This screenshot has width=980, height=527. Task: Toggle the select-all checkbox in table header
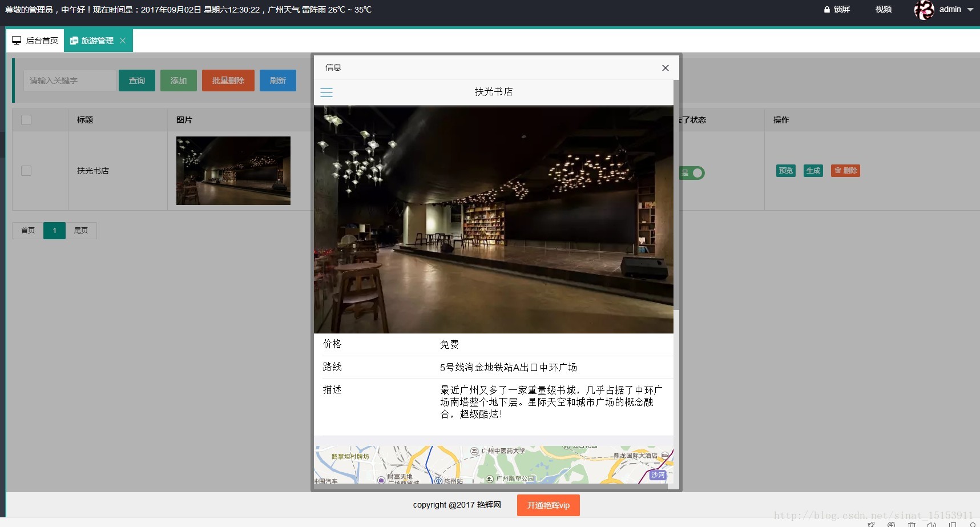click(x=26, y=120)
